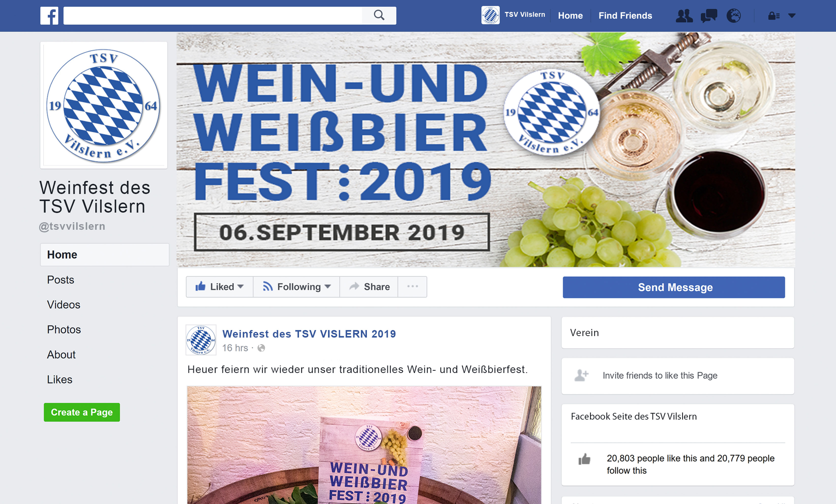This screenshot has width=836, height=504.
Task: Click inside the Facebook search field
Action: tap(213, 15)
